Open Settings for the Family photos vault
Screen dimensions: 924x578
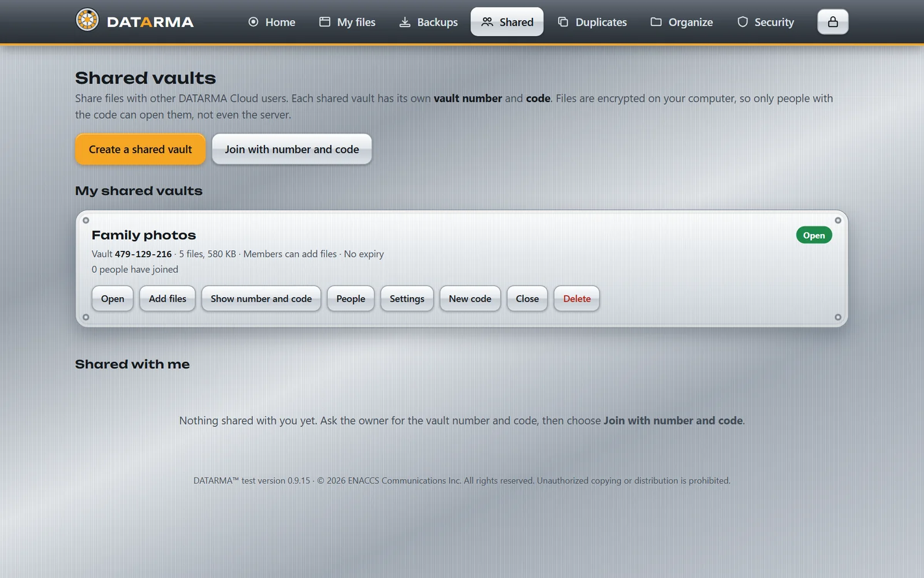pos(407,299)
